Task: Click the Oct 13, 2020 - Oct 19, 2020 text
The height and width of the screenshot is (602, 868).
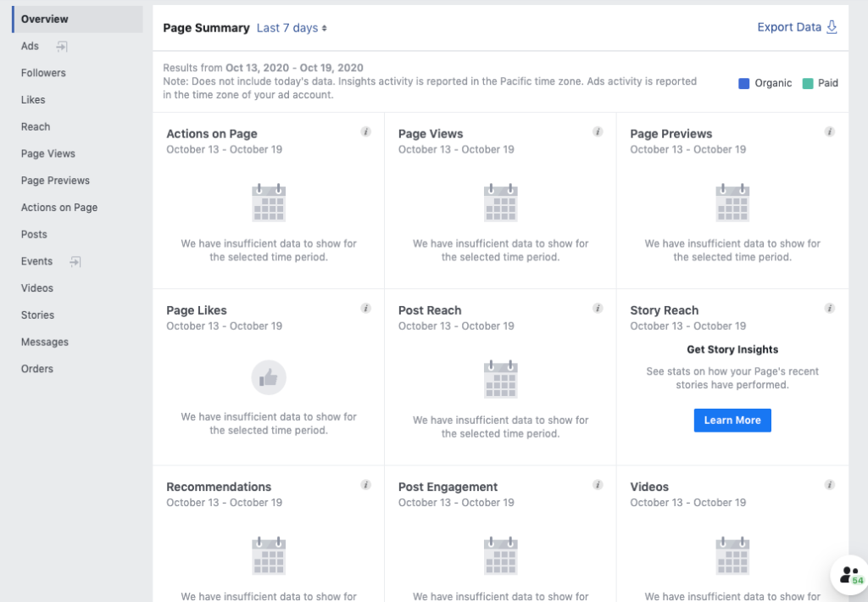Action: pyautogui.click(x=294, y=68)
